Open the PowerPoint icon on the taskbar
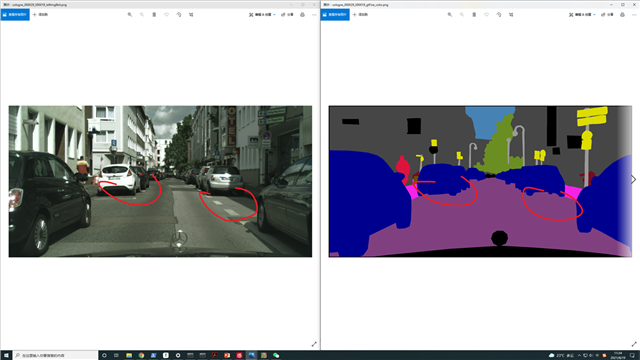 coord(227,356)
